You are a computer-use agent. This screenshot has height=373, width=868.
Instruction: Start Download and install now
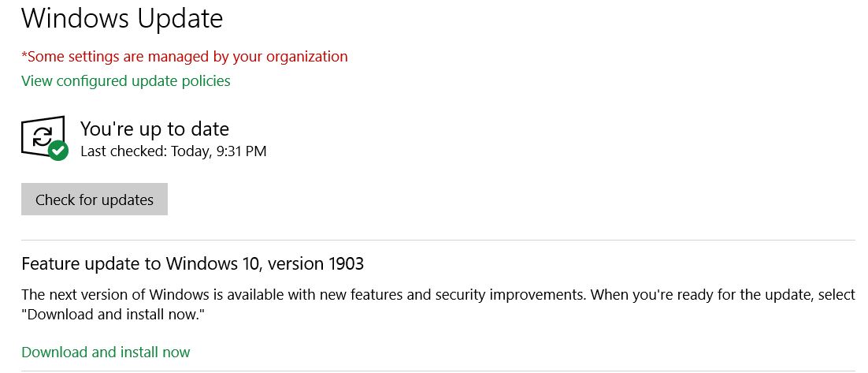click(x=106, y=352)
